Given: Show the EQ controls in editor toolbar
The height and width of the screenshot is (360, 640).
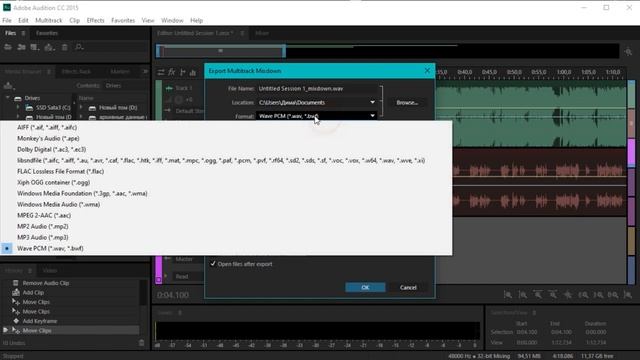Looking at the screenshot, I should pyautogui.click(x=193, y=72).
